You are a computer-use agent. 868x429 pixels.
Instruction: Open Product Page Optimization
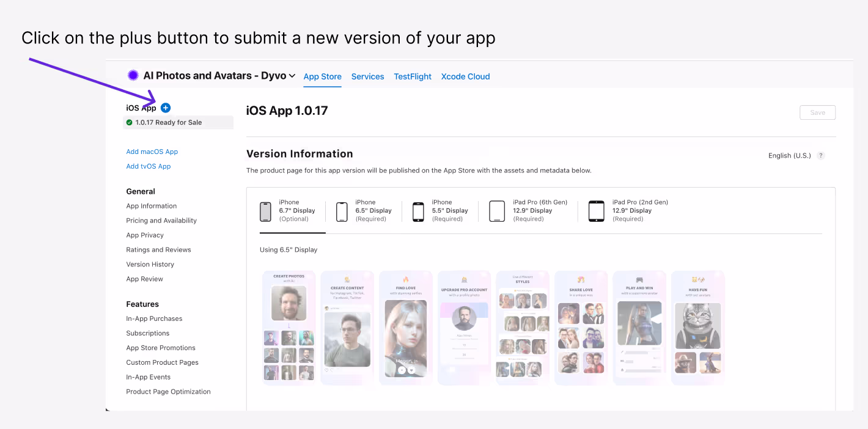tap(169, 392)
